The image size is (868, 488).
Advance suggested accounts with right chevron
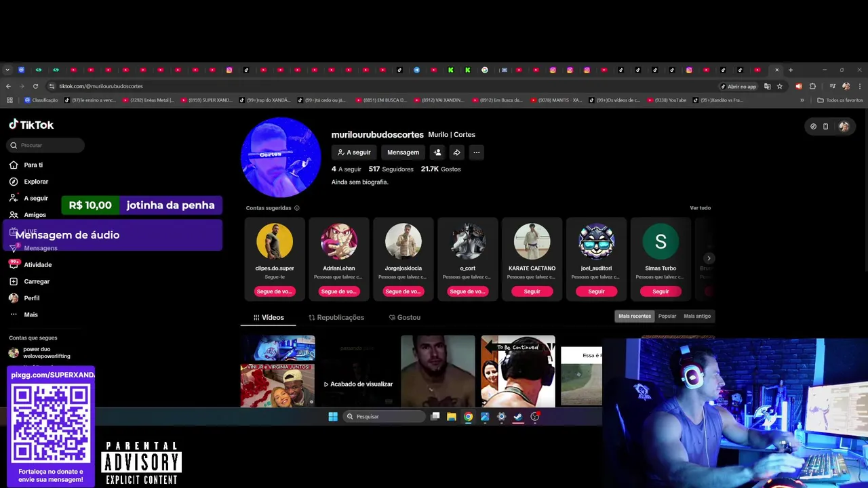pos(709,258)
